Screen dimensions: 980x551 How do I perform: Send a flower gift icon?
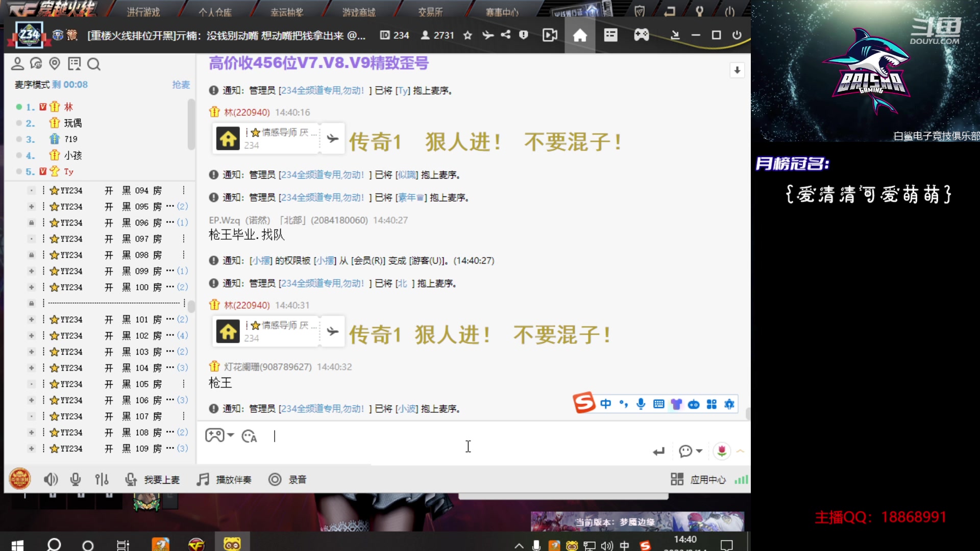click(x=722, y=451)
